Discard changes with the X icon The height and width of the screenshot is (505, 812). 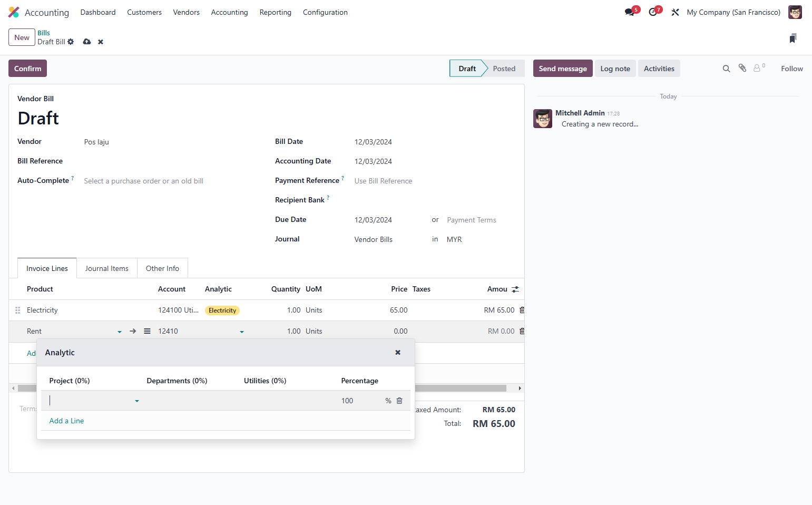pyautogui.click(x=101, y=42)
